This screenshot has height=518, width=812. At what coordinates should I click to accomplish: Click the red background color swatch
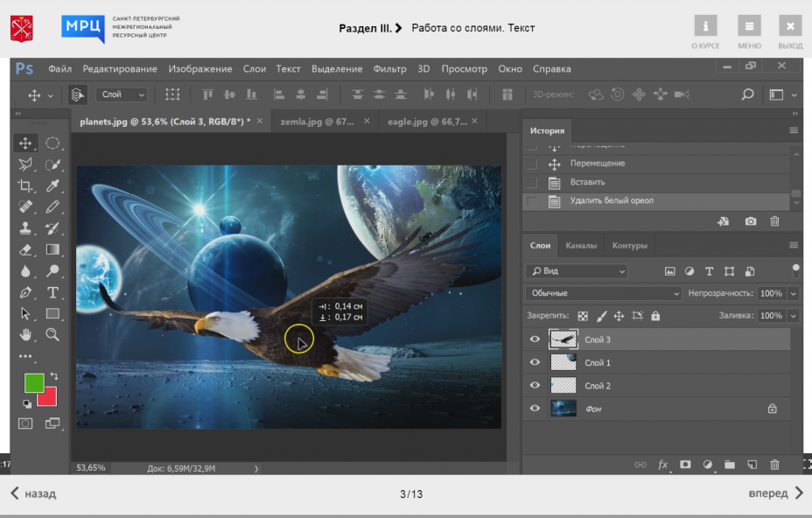coord(50,398)
